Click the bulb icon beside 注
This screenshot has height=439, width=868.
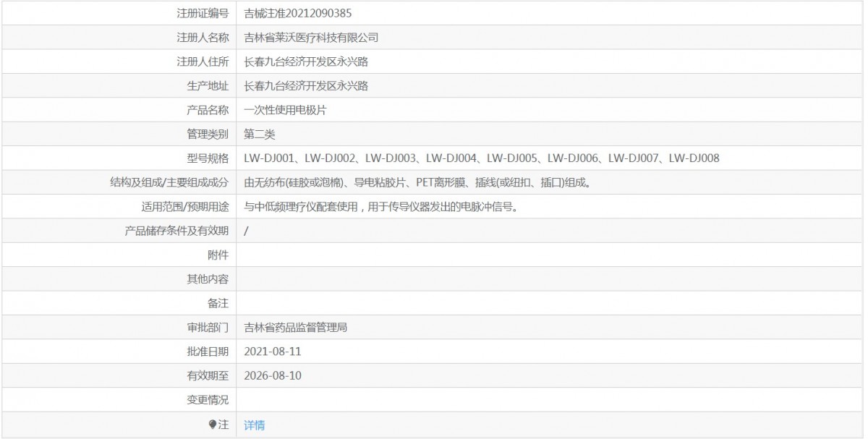[212, 425]
